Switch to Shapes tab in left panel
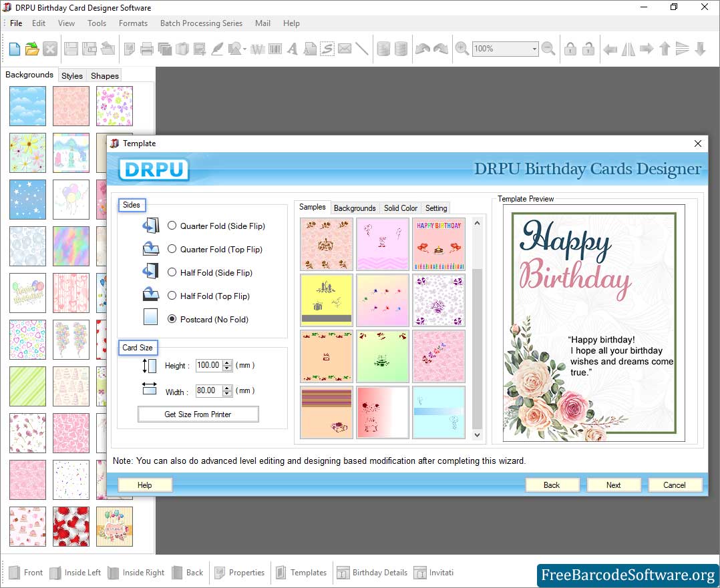Viewport: 720px width, 588px height. click(x=105, y=75)
